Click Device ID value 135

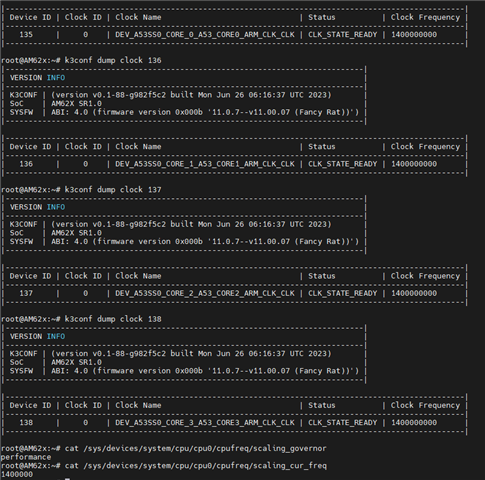[x=26, y=35]
